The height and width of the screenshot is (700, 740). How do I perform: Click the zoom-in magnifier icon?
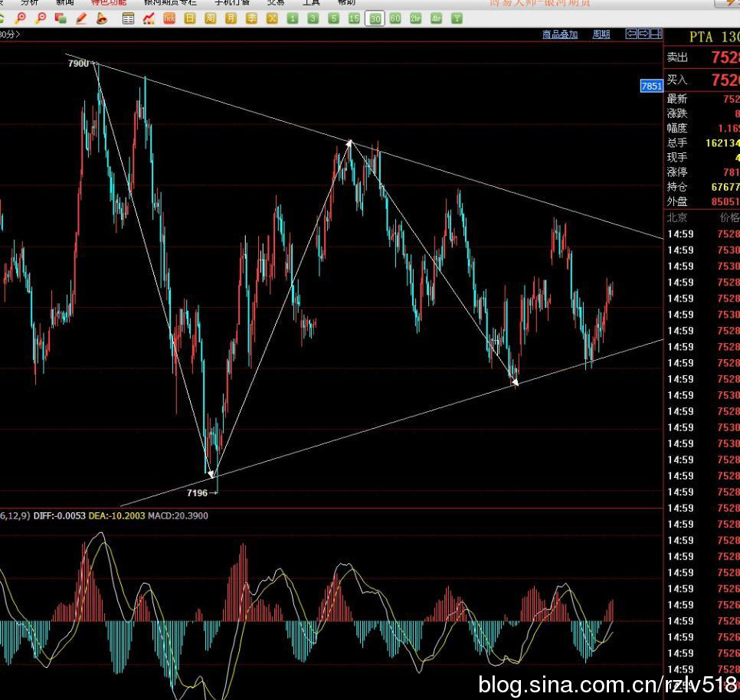click(x=21, y=18)
